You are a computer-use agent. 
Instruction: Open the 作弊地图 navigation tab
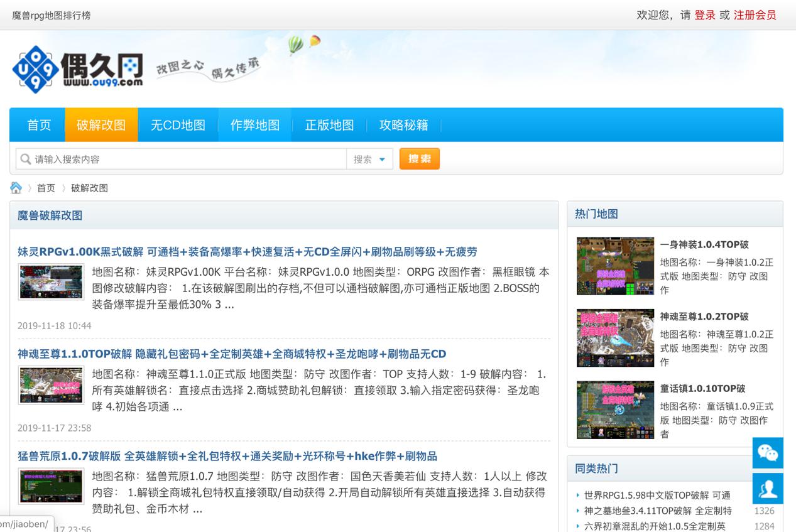[x=254, y=125]
